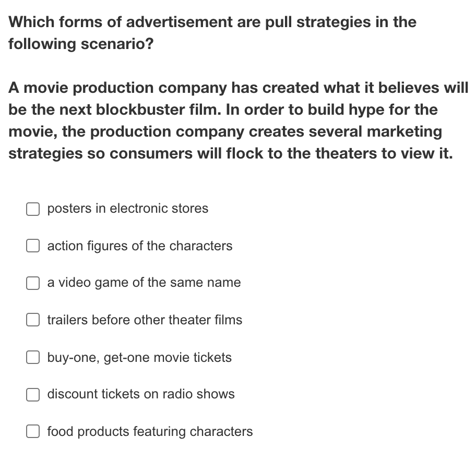Click the 'food products featuring characters' text

149,431
